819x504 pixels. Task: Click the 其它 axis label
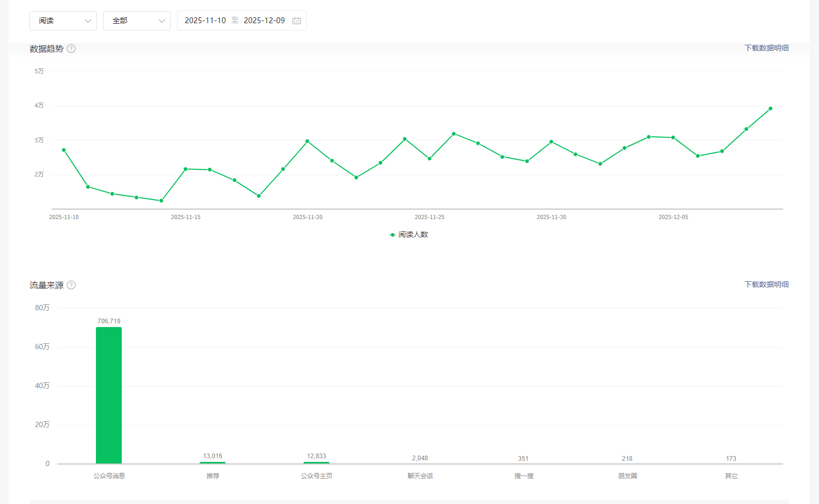731,476
